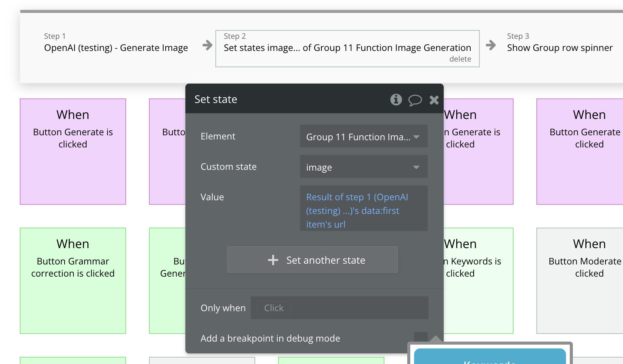
Task: Open Button Moderate clicked event card
Action: 580,281
